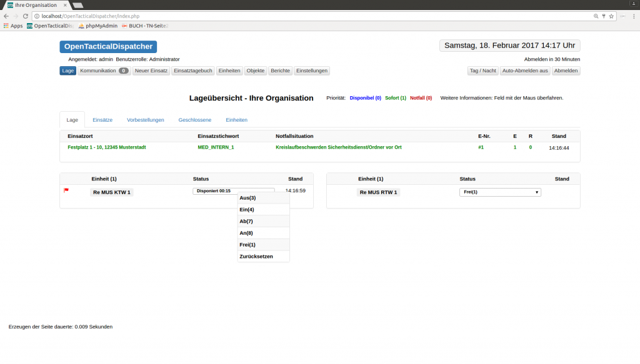Click the Disponiert 00:15 status dropdown
640x364 pixels.
tap(234, 191)
